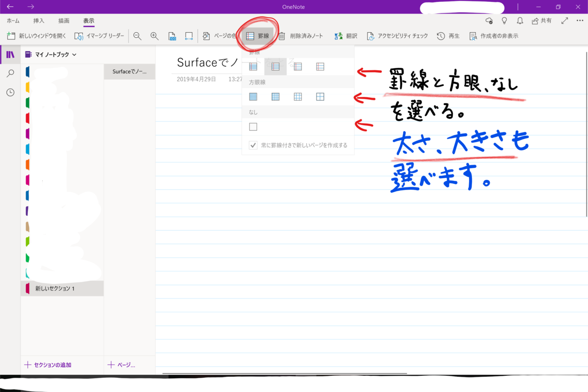Switch to the 描画 tab

(x=64, y=21)
